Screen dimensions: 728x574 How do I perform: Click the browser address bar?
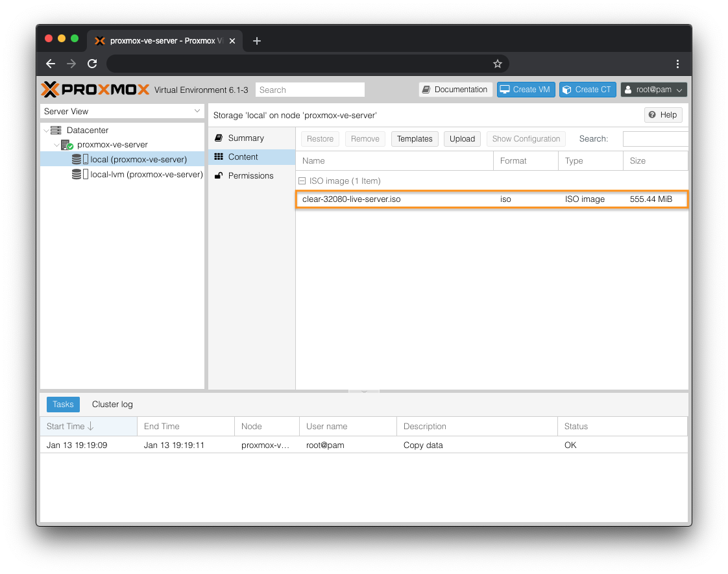[x=308, y=64]
